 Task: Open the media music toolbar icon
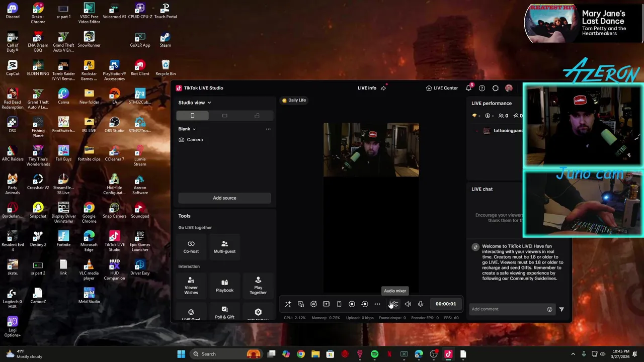point(301,304)
